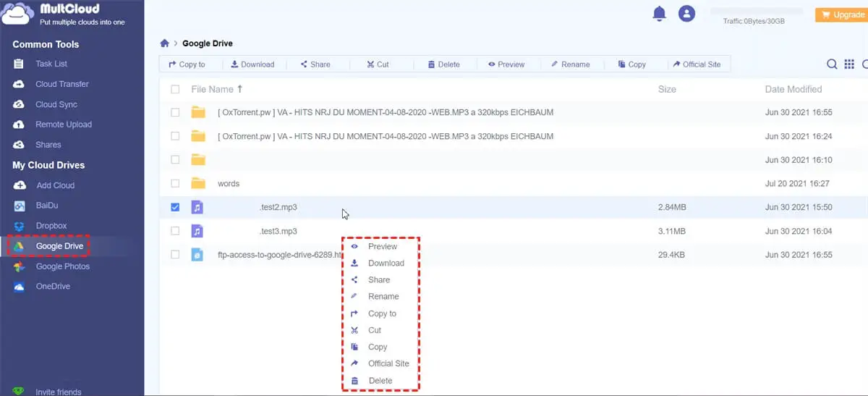The height and width of the screenshot is (396, 868).
Task: Check the words folder checkbox
Action: click(175, 183)
